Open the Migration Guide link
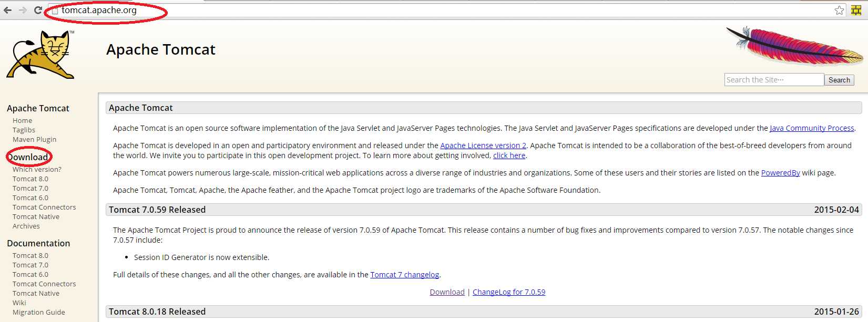This screenshot has height=322, width=868. tap(39, 313)
